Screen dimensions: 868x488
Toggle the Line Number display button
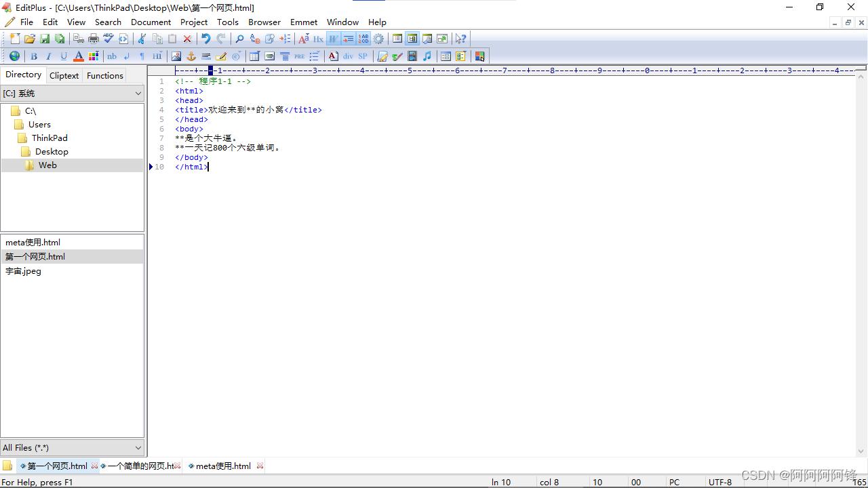click(x=363, y=39)
